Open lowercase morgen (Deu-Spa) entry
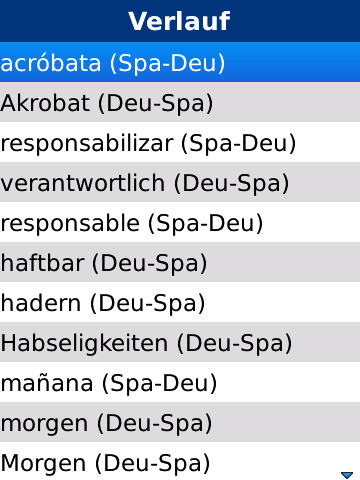The image size is (360, 480). (180, 422)
